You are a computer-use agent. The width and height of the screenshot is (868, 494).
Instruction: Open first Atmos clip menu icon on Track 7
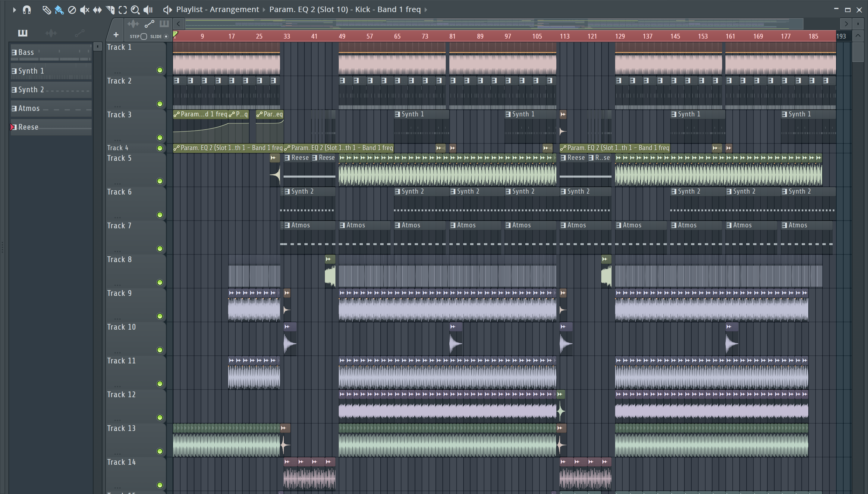[x=287, y=225]
